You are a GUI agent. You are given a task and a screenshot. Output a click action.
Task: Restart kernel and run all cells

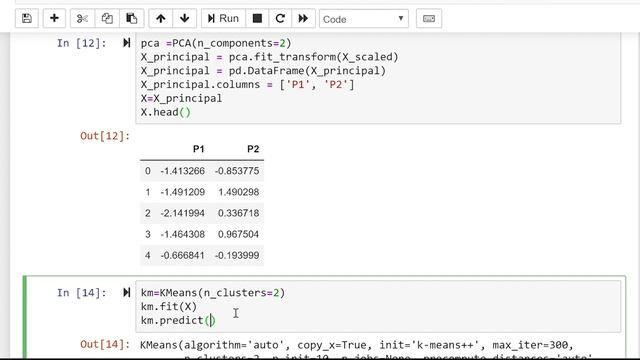[x=303, y=19]
